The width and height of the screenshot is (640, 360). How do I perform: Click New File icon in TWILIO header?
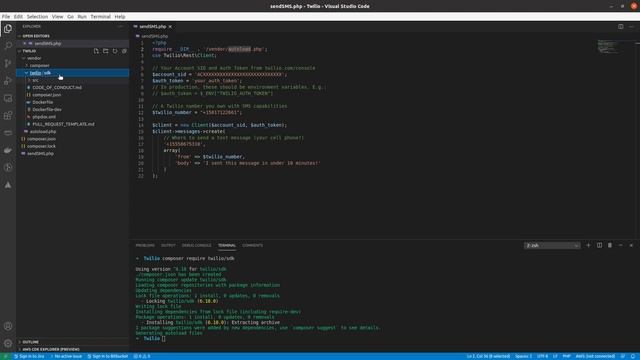[x=96, y=51]
